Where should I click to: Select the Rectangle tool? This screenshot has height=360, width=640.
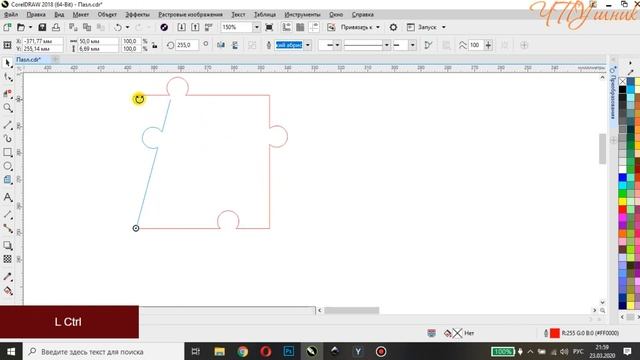(x=7, y=152)
